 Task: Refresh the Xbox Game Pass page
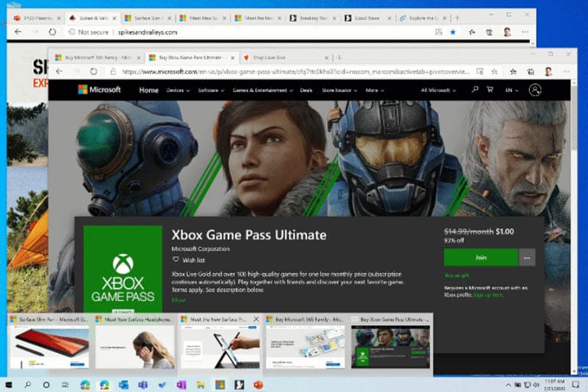93,71
